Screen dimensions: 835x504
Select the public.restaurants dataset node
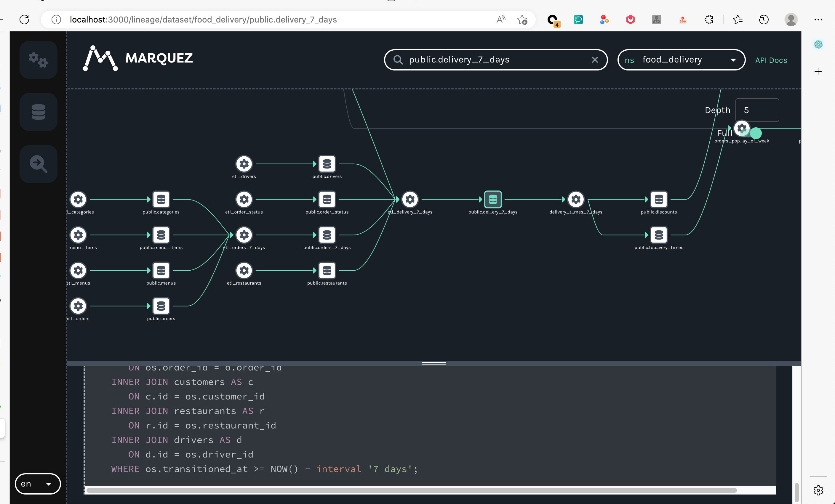pyautogui.click(x=327, y=271)
